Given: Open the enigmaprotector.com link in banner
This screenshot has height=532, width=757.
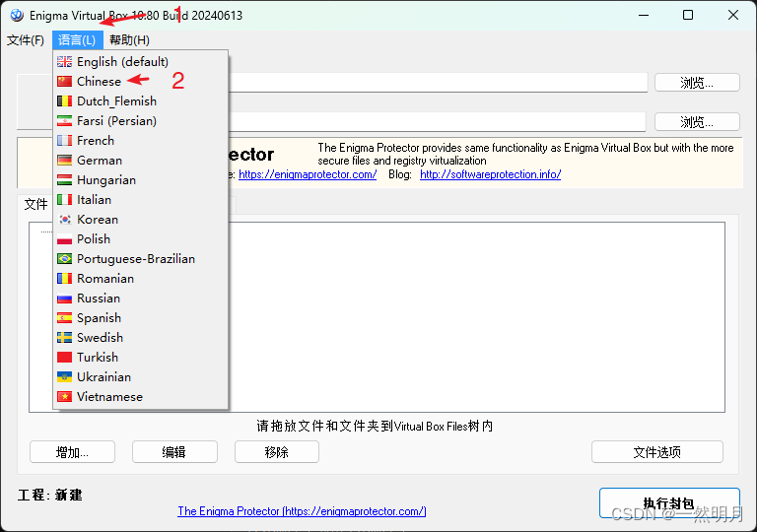Looking at the screenshot, I should [308, 174].
